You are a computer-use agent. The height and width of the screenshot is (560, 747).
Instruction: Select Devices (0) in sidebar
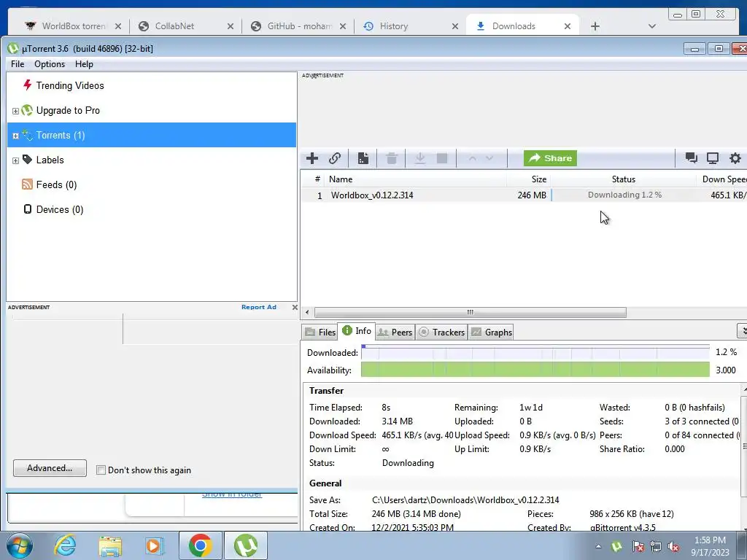[60, 209]
